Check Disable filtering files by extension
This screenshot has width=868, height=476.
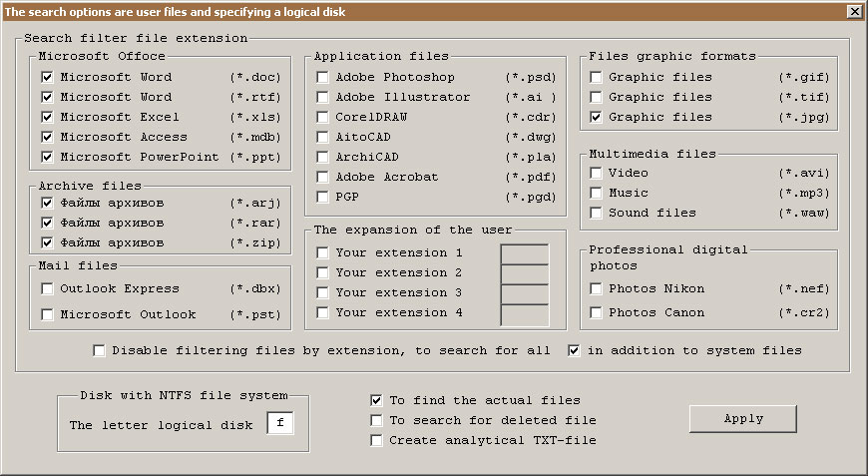point(99,350)
